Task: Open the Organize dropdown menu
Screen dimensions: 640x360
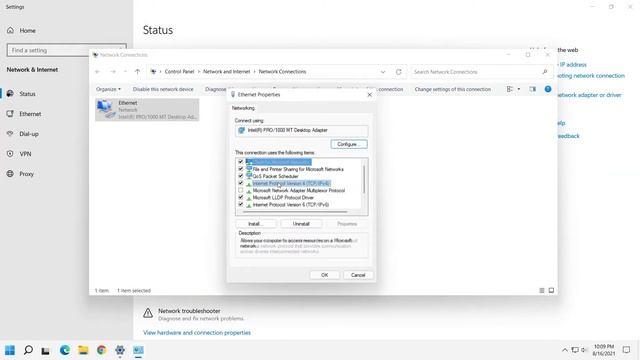Action: 108,89
